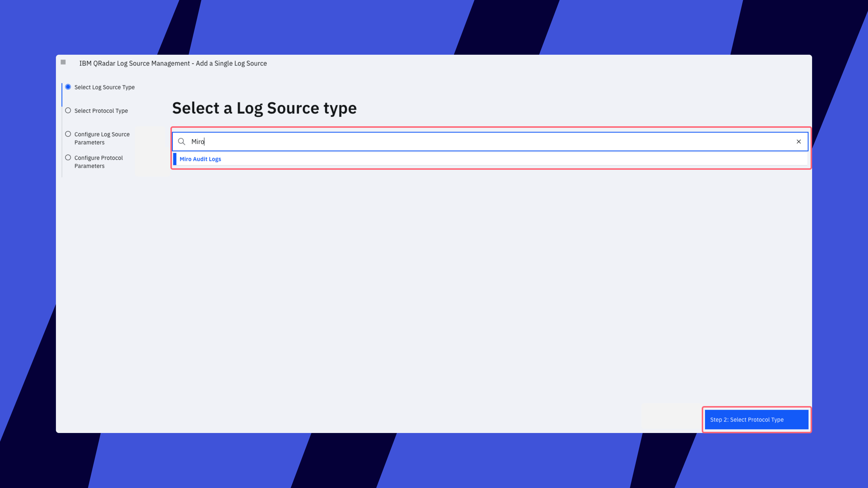Choose Configure Log Source Parameters radio circle
Screen dimensions: 868x488
coord(68,134)
